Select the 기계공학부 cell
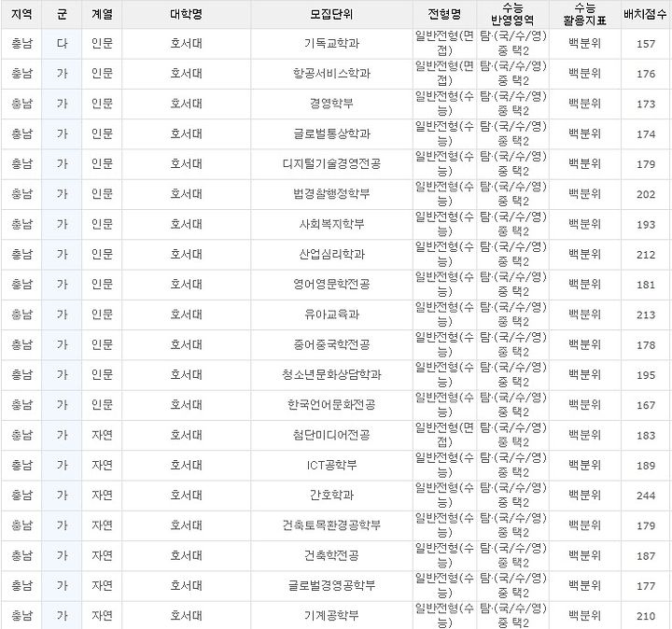The image size is (672, 629). (x=331, y=615)
